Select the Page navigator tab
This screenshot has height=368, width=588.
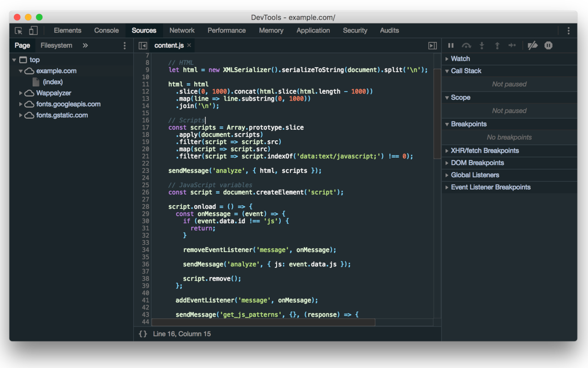(22, 46)
